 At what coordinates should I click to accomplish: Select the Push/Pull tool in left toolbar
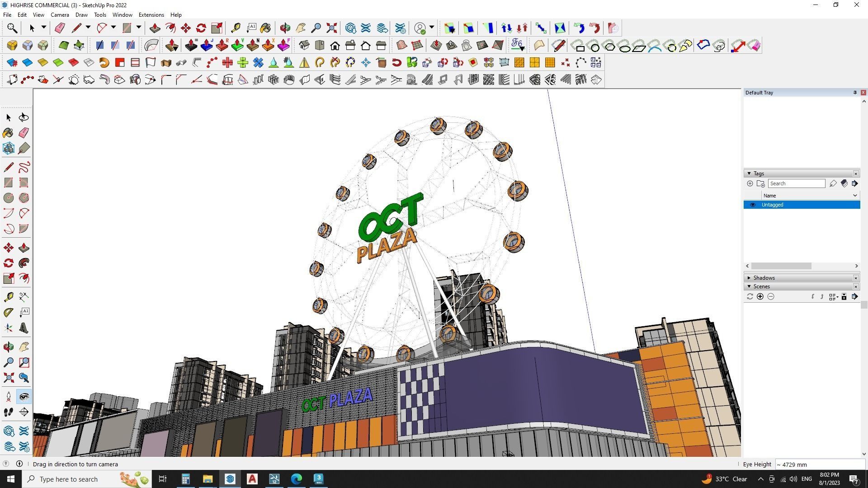[24, 248]
